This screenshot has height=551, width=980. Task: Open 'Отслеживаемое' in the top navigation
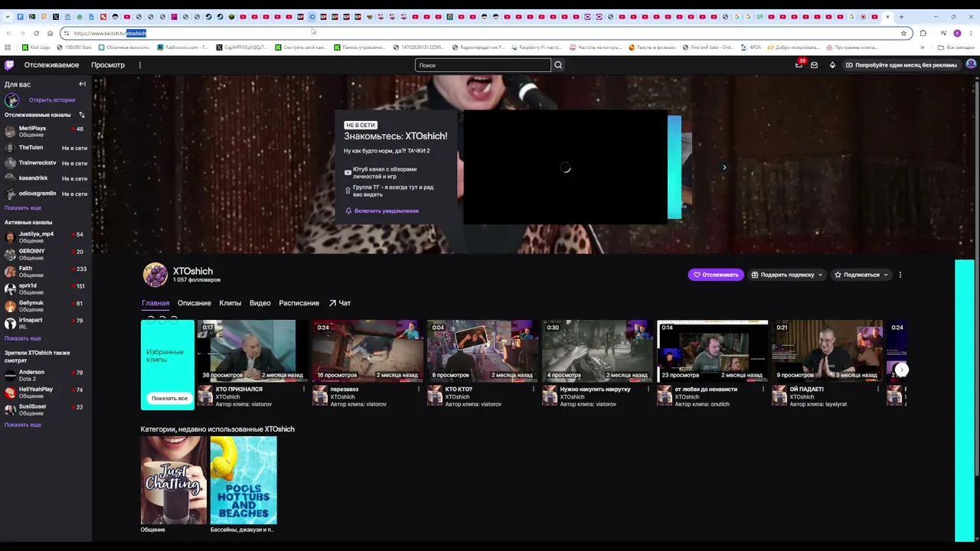(51, 65)
